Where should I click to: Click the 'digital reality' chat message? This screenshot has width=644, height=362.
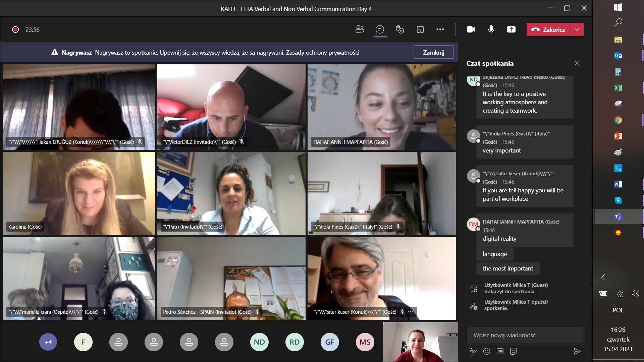pyautogui.click(x=499, y=239)
